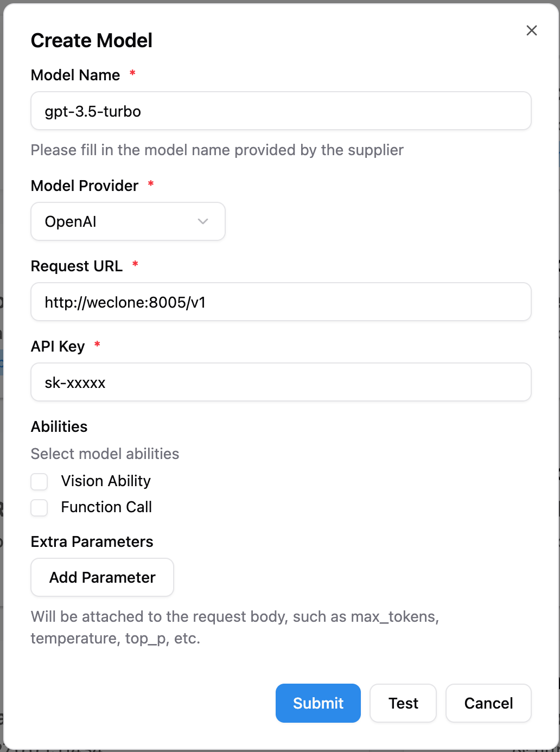Click the Model Provider label
The height and width of the screenshot is (752, 560).
pos(85,186)
